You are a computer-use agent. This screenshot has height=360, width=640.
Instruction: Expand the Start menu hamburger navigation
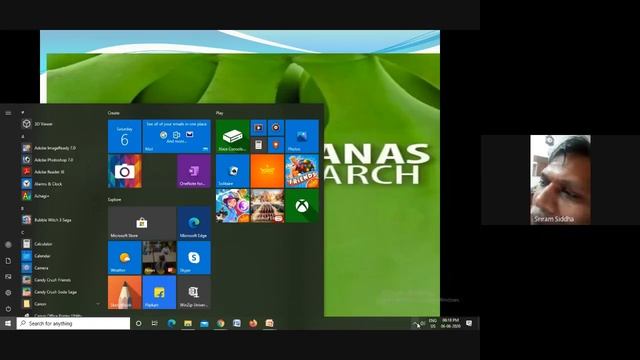8,113
